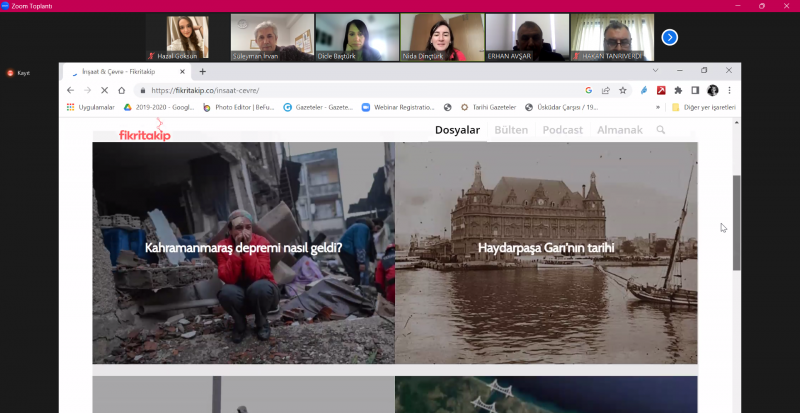The width and height of the screenshot is (800, 413).
Task: Open Kahramanmaraş depremi nasıl geldi article
Action: 243,247
